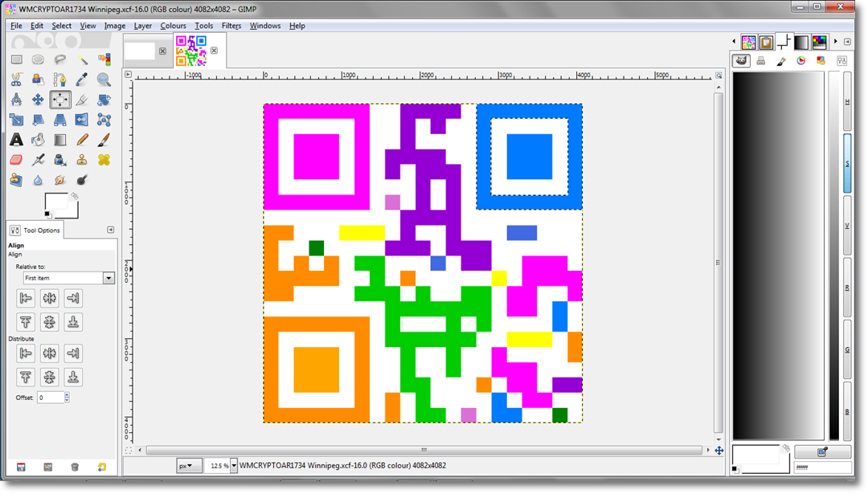The width and height of the screenshot is (868, 494).
Task: Select the Cage Transform tool
Action: coord(104,120)
